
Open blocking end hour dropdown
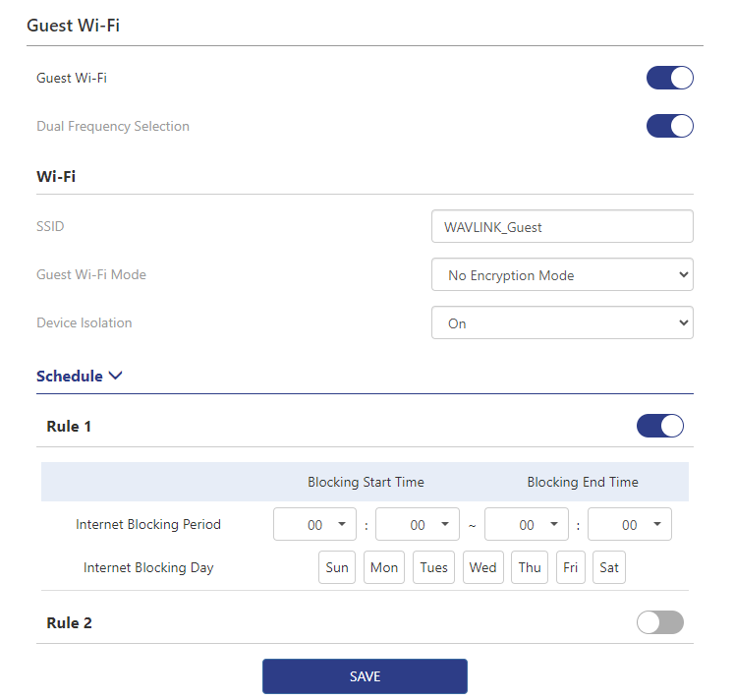(x=527, y=525)
